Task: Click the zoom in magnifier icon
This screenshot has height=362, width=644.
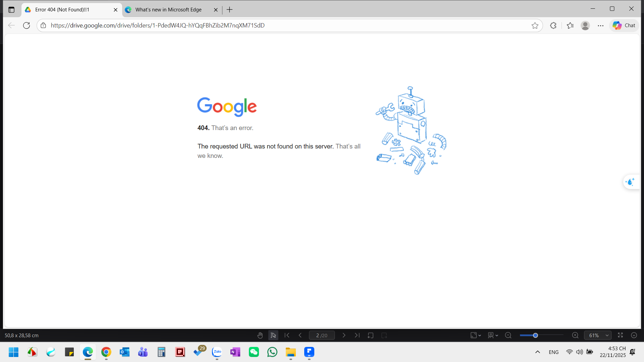Action: [x=575, y=335]
